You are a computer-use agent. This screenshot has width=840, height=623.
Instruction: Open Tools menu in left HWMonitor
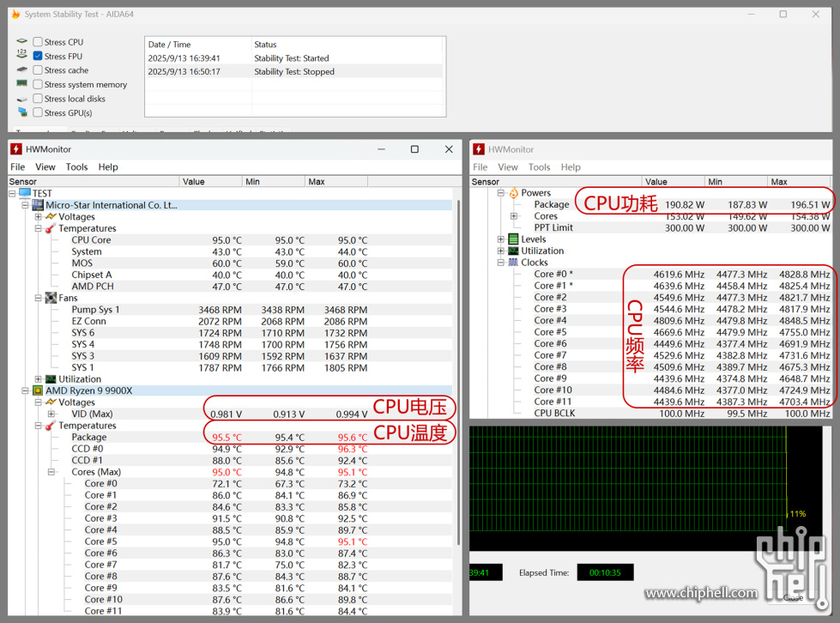tap(76, 167)
